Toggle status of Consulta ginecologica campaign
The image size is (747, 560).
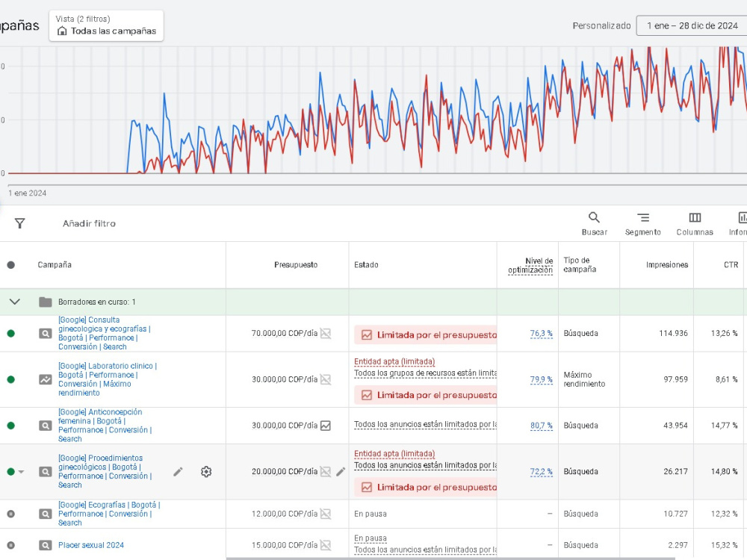[x=11, y=333]
